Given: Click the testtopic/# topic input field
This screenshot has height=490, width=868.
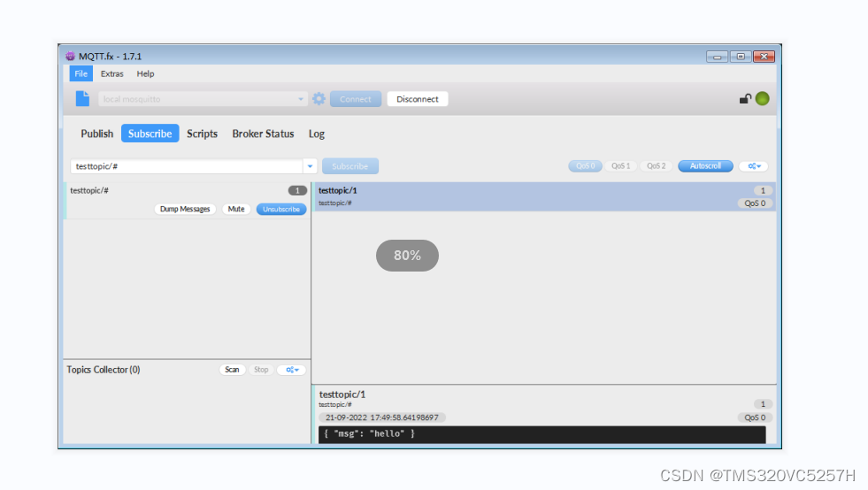Looking at the screenshot, I should tap(187, 166).
